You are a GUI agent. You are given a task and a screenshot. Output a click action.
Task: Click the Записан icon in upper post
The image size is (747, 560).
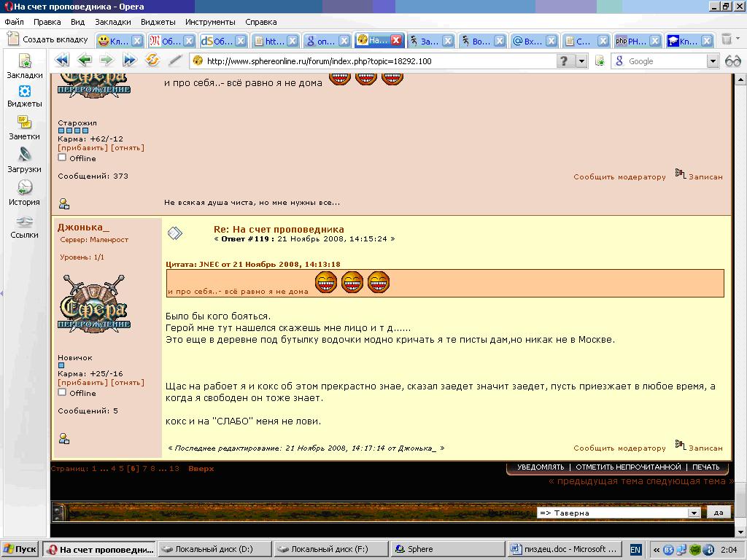[681, 174]
